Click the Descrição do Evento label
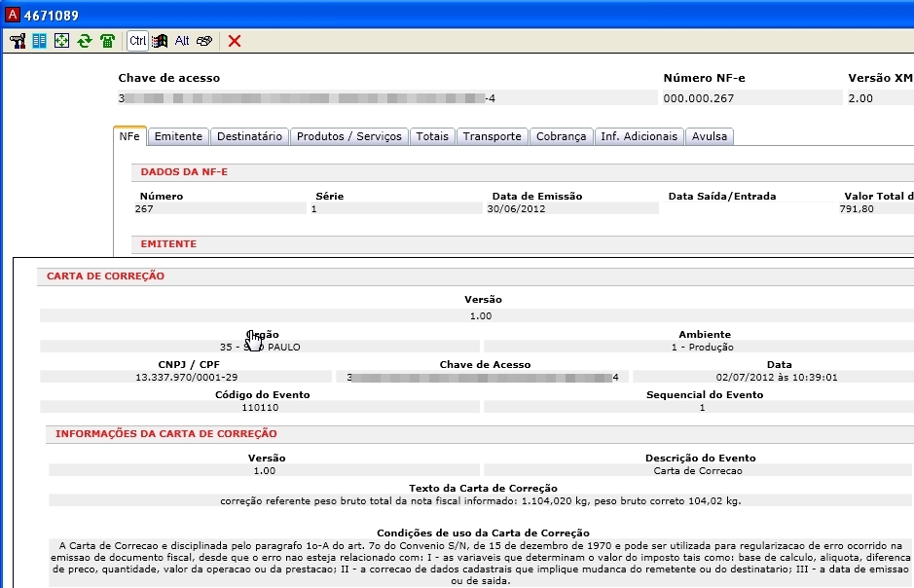The height and width of the screenshot is (588, 914). (x=701, y=459)
